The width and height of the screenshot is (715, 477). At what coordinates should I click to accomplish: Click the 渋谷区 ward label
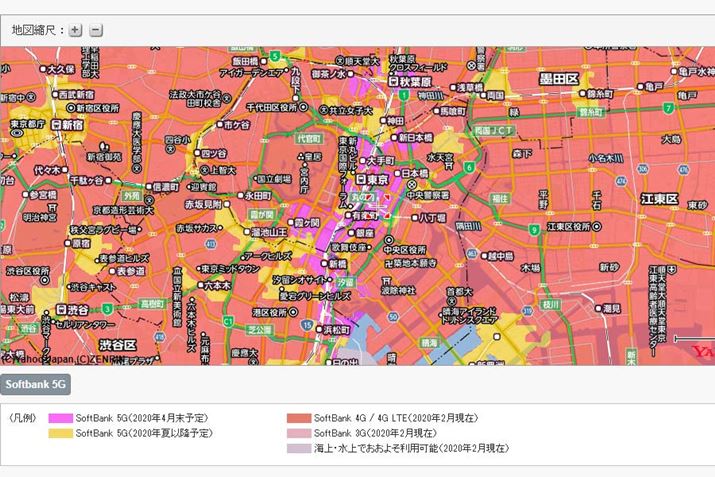click(x=117, y=344)
